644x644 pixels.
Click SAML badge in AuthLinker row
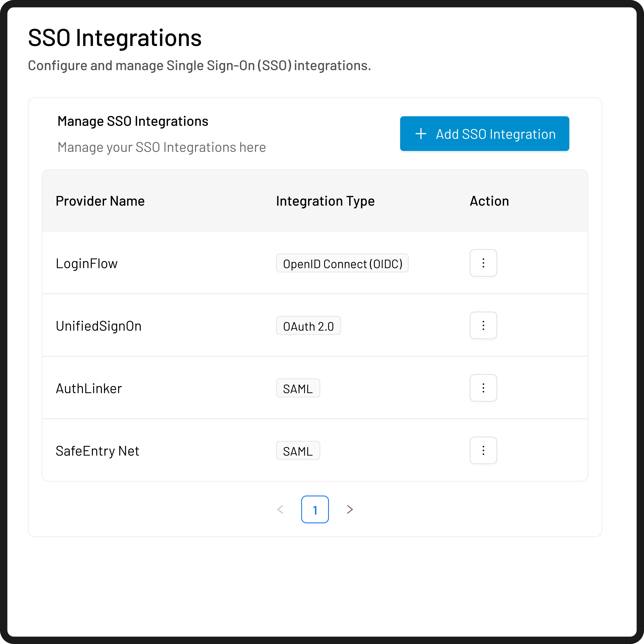click(298, 388)
